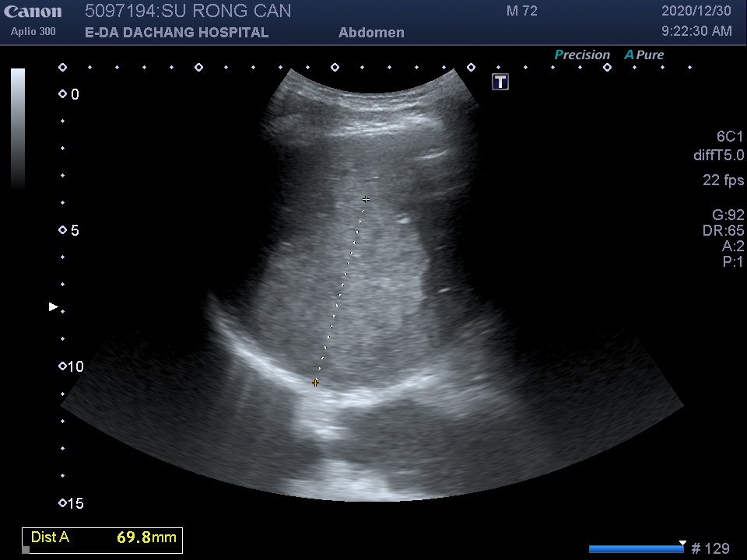This screenshot has height=560, width=747.
Task: Click depth scale marker 15
Action: tap(71, 503)
